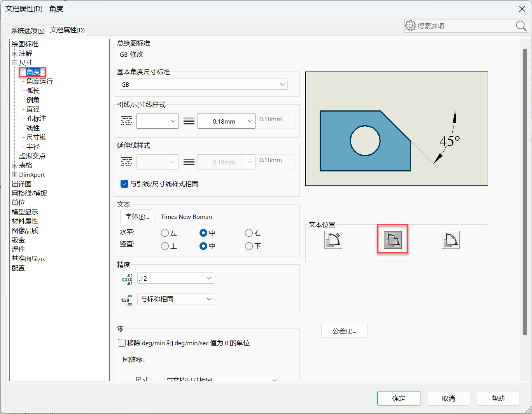Image resolution: width=532 pixels, height=414 pixels.
Task: Click the search magnifier icon
Action: pyautogui.click(x=521, y=26)
